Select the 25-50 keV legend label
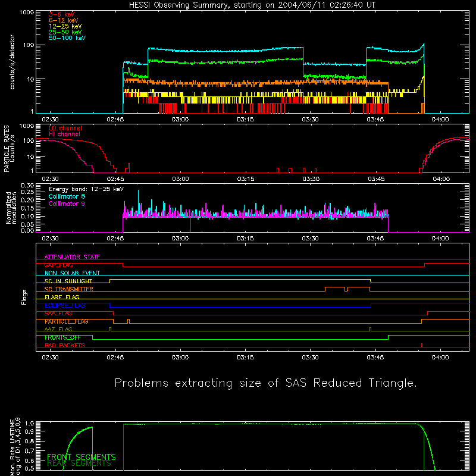The width and height of the screenshot is (476, 476). (x=65, y=32)
